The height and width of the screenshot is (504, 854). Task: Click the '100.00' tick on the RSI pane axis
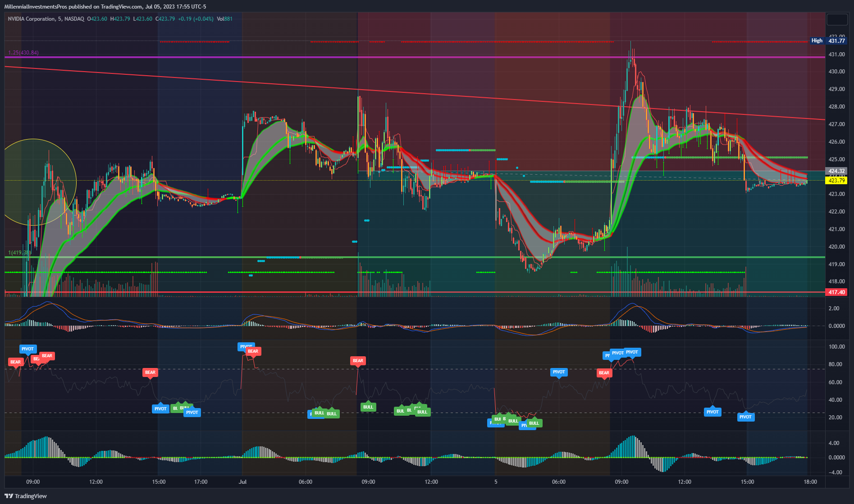837,347
